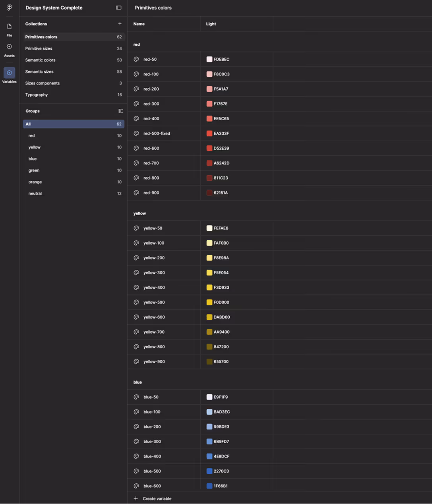Open the Semantic colors collection
This screenshot has height=504, width=432.
click(74, 60)
